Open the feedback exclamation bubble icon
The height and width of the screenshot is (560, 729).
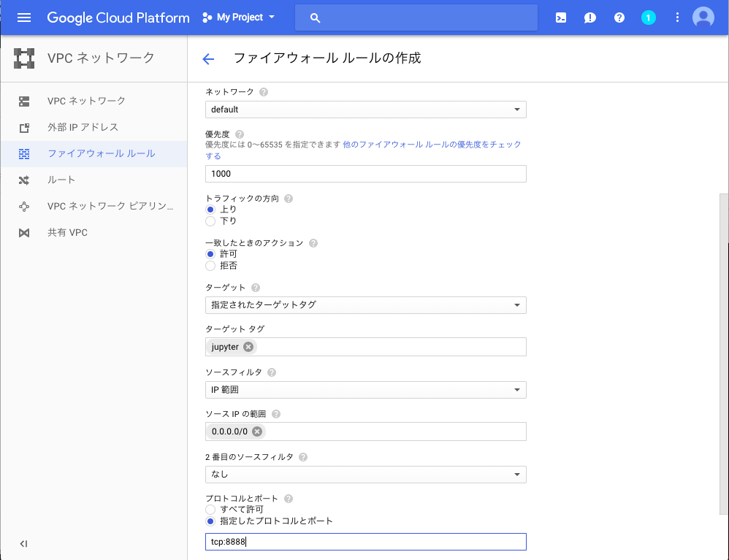[x=590, y=18]
